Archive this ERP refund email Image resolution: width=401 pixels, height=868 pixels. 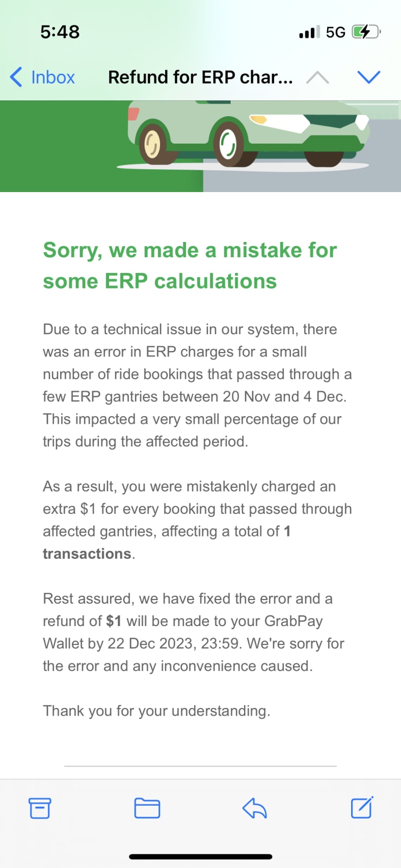pyautogui.click(x=40, y=809)
